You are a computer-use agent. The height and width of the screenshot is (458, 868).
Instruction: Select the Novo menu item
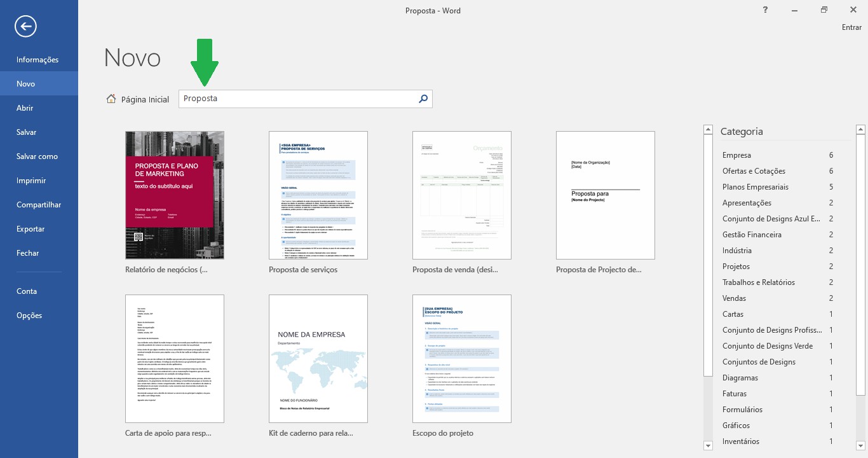(39, 84)
